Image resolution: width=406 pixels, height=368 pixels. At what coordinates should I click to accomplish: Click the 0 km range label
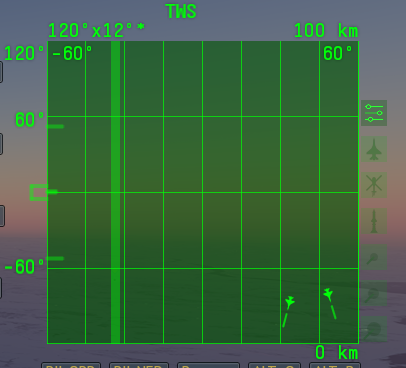pyautogui.click(x=337, y=352)
